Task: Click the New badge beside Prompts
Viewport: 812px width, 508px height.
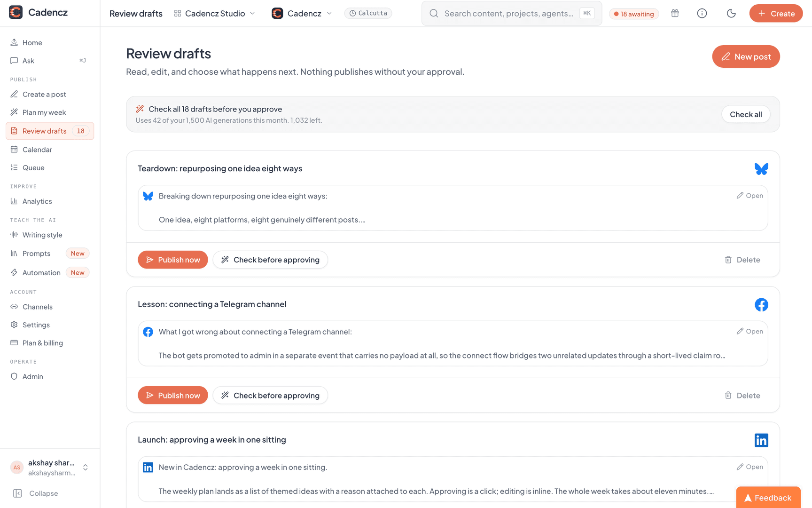Action: click(x=78, y=254)
